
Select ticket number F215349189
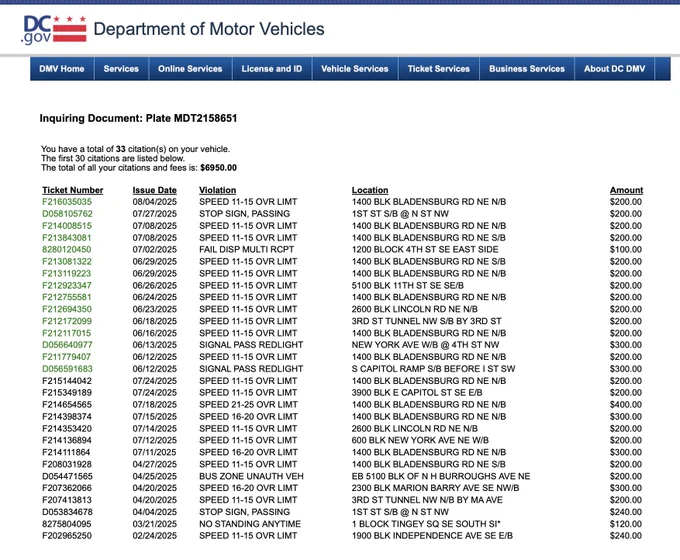pos(67,393)
